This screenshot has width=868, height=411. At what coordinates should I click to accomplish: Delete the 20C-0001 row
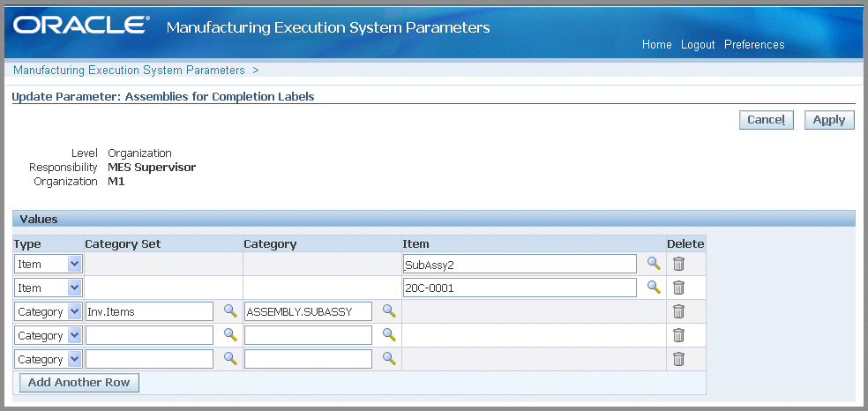coord(678,288)
